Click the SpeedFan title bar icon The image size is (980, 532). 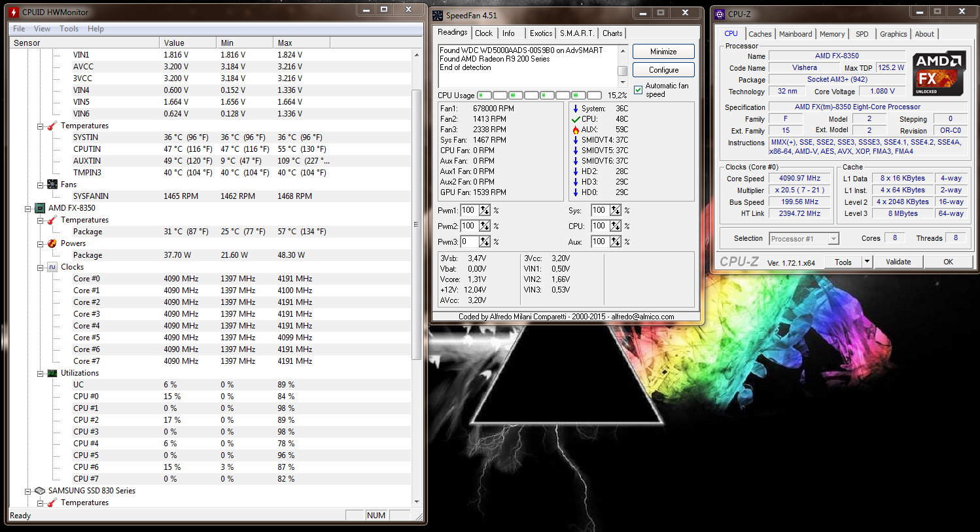[x=438, y=15]
